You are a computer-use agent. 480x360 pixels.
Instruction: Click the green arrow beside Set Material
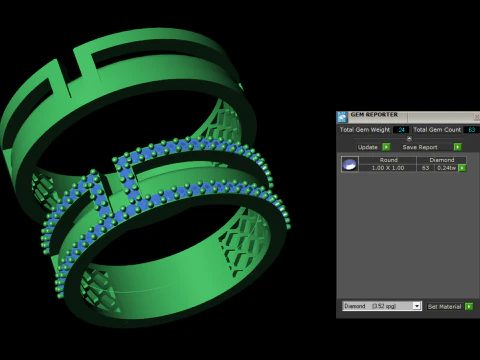coord(469,306)
